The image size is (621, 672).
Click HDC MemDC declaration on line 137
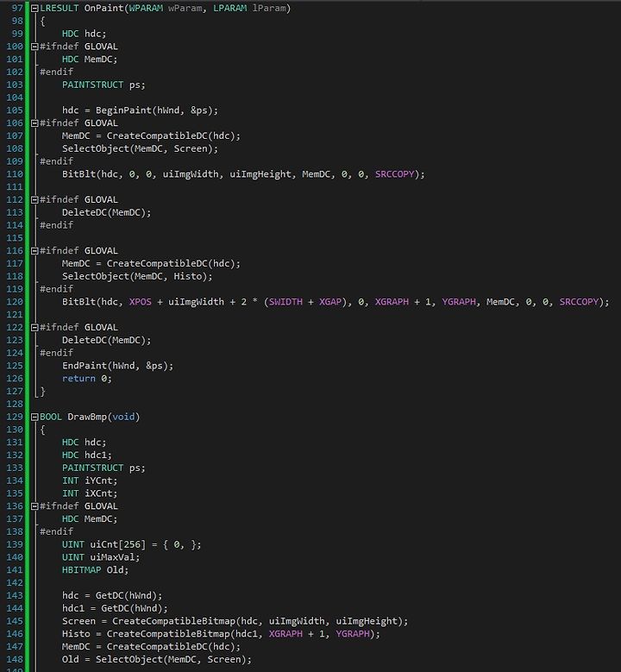click(x=90, y=519)
